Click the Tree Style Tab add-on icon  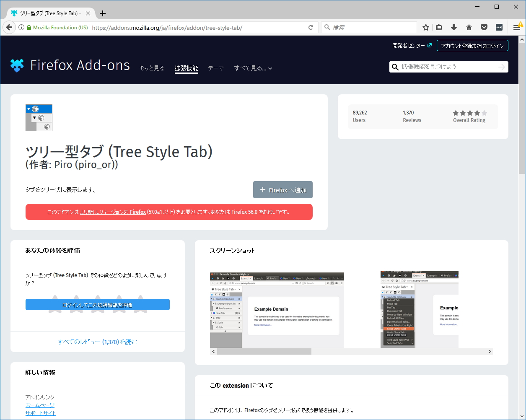(39, 118)
